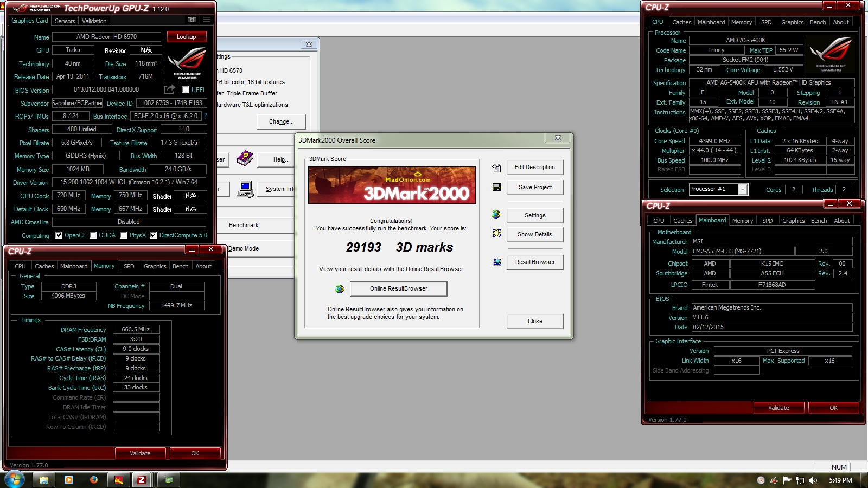Click the Core Speed value 4399.0 MHz

714,141
